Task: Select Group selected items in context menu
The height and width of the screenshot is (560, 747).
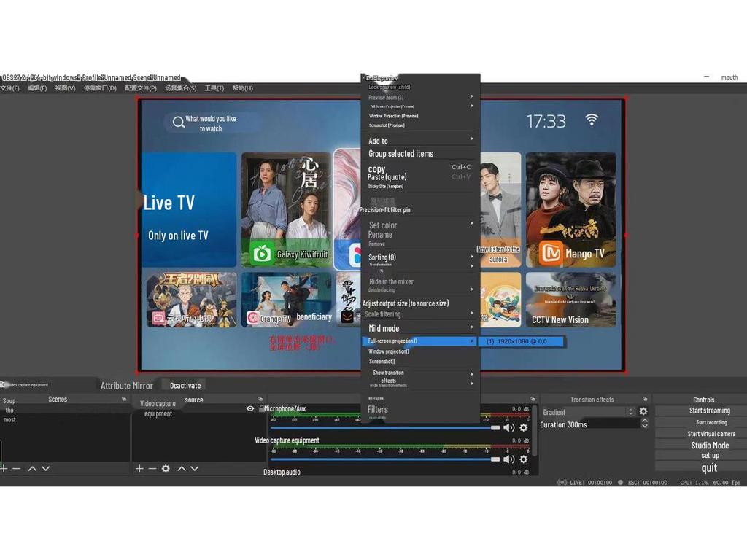Action: [x=400, y=154]
